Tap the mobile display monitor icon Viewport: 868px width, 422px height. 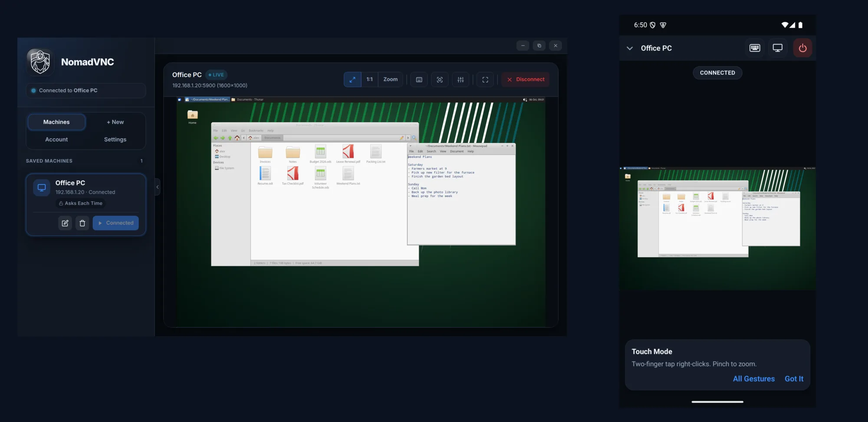pyautogui.click(x=778, y=48)
